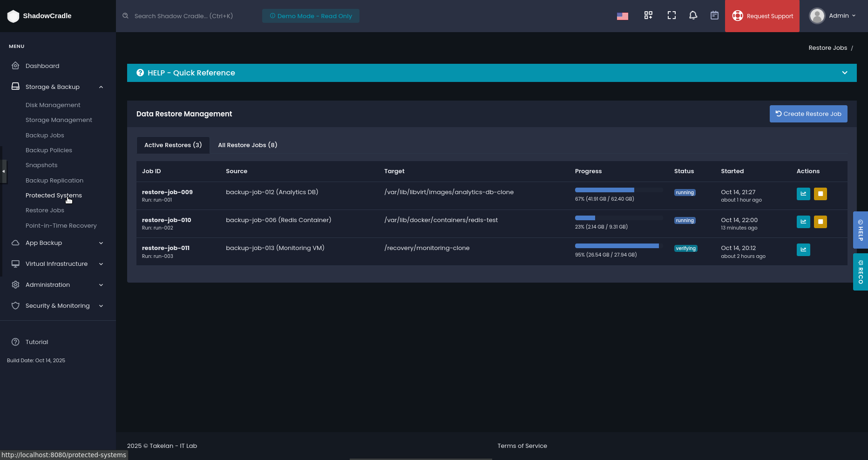Open Protected Systems in sidebar
Image resolution: width=868 pixels, height=460 pixels.
tap(54, 195)
